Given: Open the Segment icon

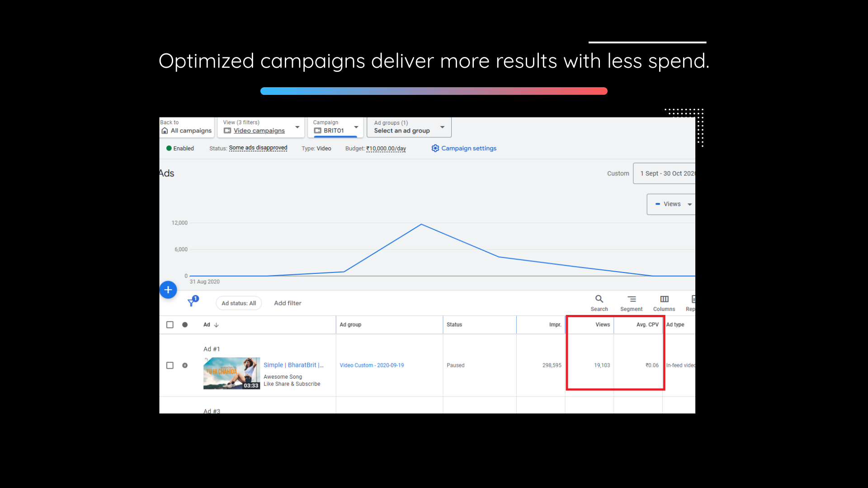Looking at the screenshot, I should [632, 299].
